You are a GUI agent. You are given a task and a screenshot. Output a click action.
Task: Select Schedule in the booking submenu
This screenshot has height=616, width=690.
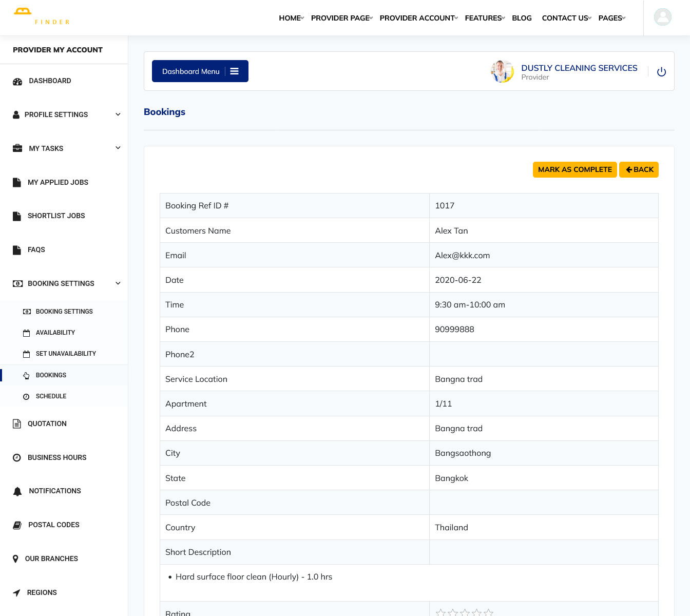pyautogui.click(x=51, y=396)
